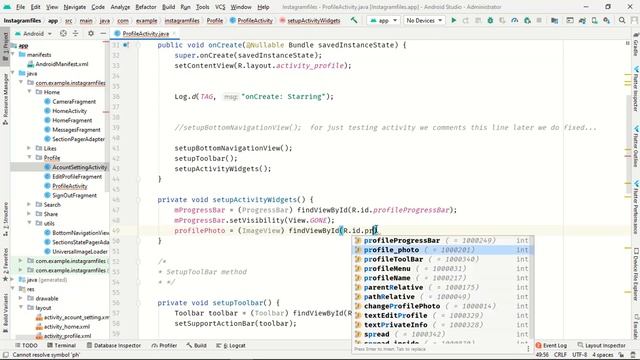Open the Android project view dropdown
This screenshot has height=360, width=640.
[x=33, y=33]
